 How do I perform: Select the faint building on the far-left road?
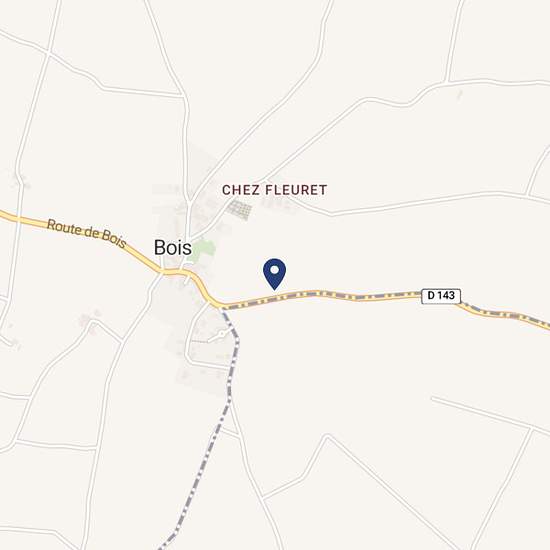click(21, 180)
